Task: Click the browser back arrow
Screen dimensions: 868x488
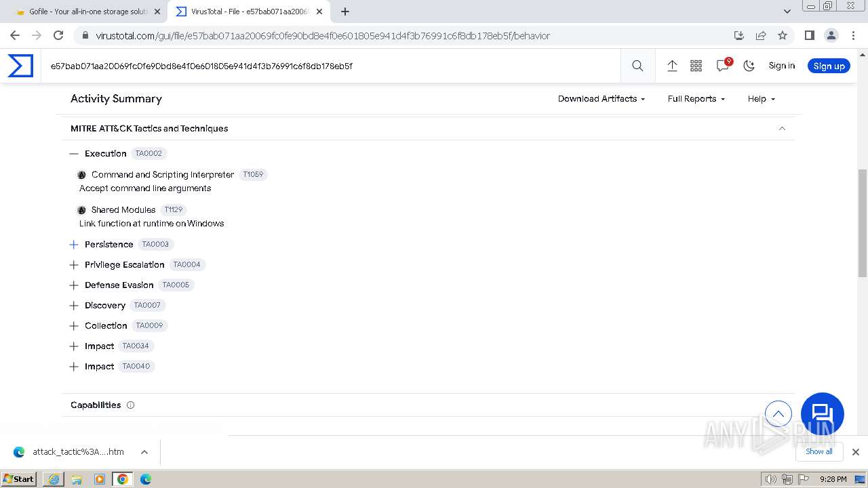Action: (15, 35)
